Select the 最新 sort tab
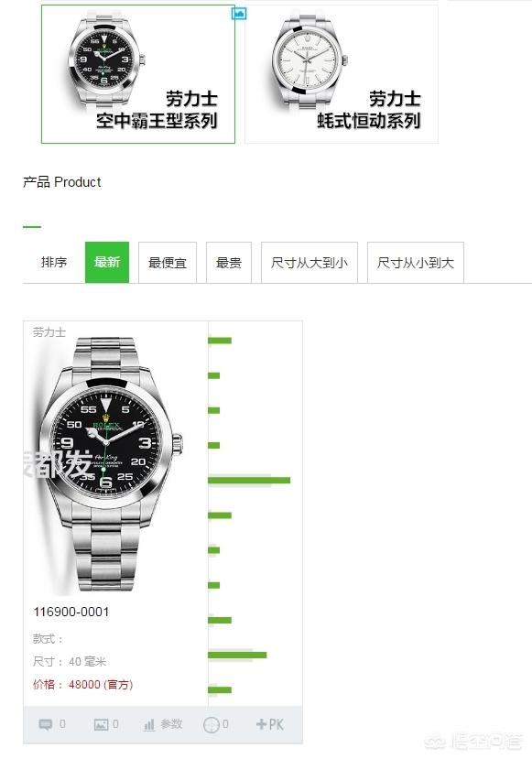 pyautogui.click(x=107, y=263)
